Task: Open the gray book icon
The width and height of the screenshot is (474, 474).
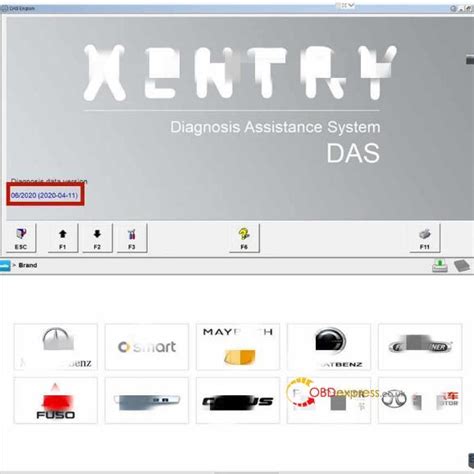Action: [x=462, y=266]
